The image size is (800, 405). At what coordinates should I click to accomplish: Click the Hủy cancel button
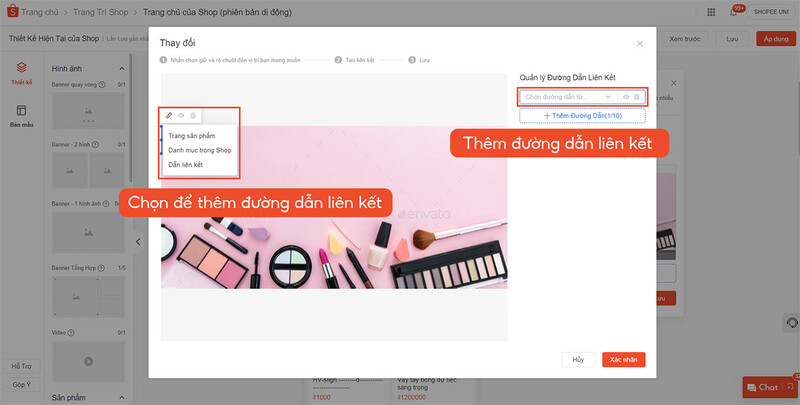(578, 359)
